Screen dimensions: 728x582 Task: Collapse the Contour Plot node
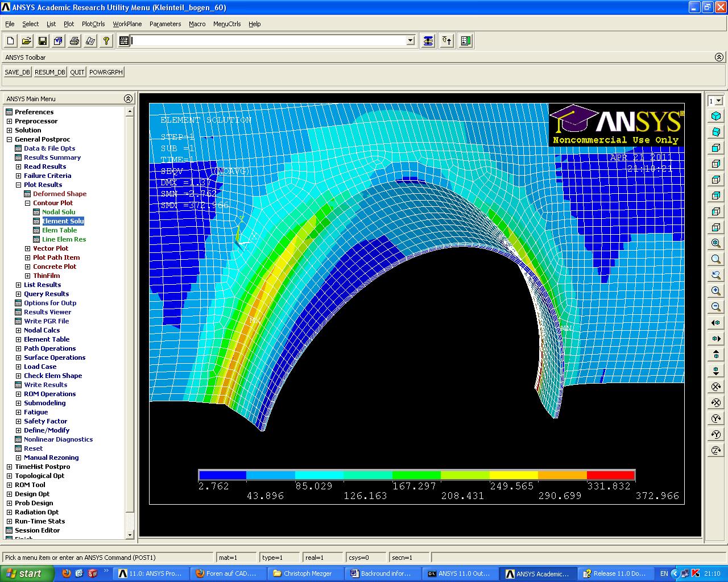[27, 203]
